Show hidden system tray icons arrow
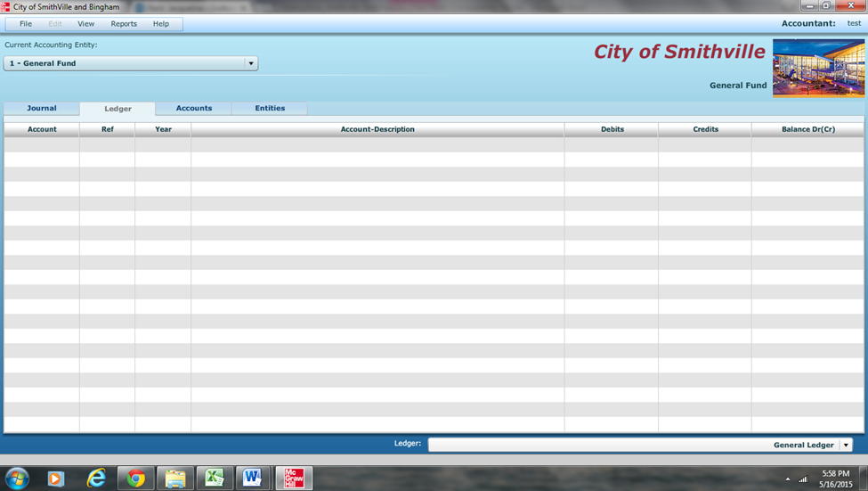Viewport: 868px width, 491px height. 788,479
